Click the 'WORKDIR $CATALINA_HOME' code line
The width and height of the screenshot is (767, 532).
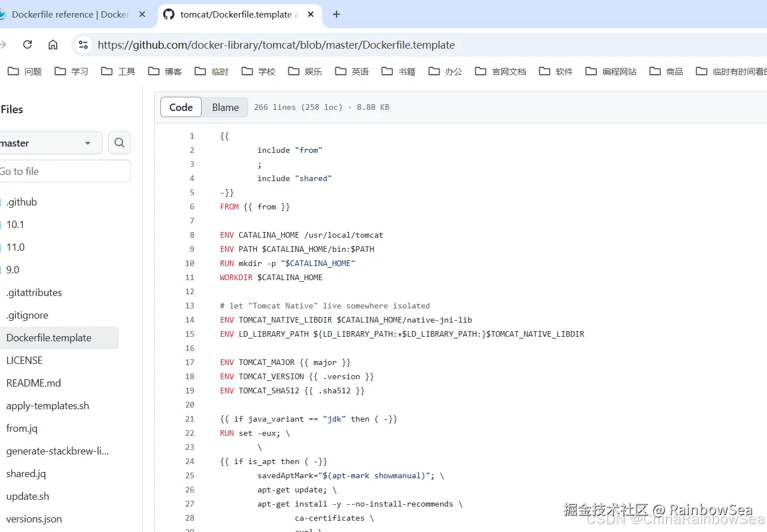tap(271, 277)
